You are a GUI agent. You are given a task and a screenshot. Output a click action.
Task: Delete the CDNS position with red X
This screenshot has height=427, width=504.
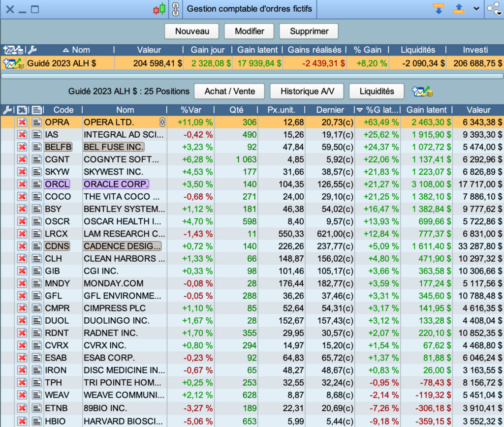22,246
